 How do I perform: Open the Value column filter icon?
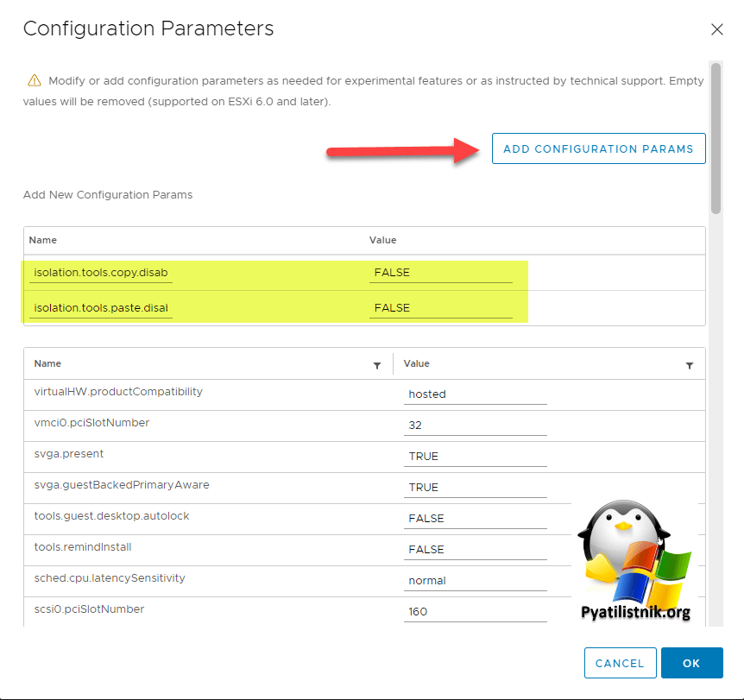tap(690, 365)
